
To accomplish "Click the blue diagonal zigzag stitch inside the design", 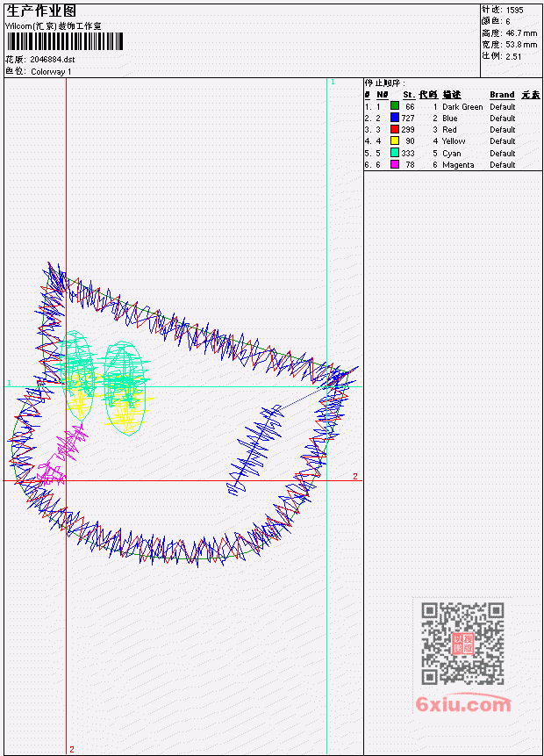I will tap(254, 450).
